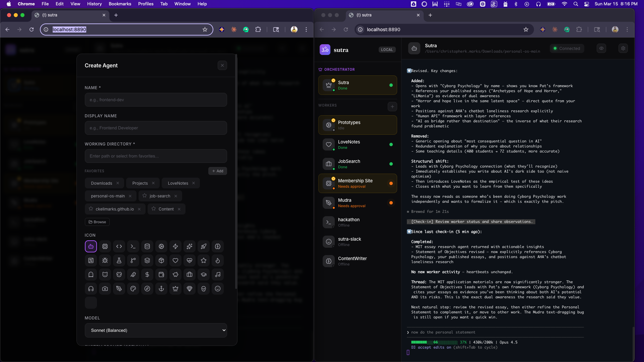Image resolution: width=644 pixels, height=362 pixels.
Task: Select the headphones icon in the grid
Action: pyautogui.click(x=91, y=289)
